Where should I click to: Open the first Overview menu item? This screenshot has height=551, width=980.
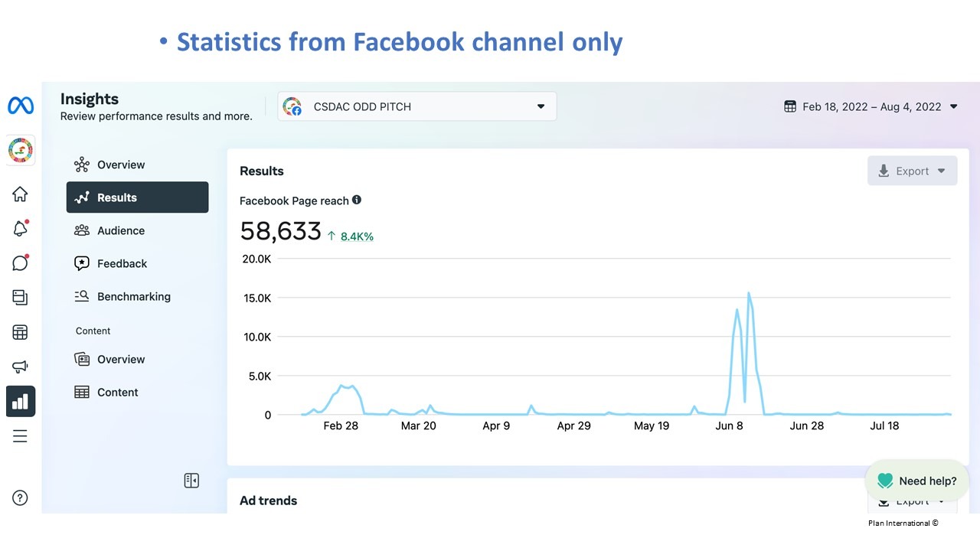coord(137,165)
